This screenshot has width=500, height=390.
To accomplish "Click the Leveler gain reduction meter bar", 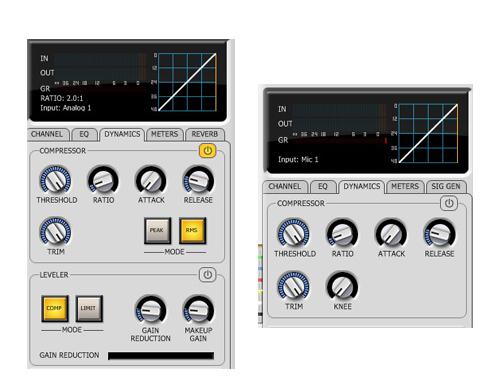I will 161,356.
